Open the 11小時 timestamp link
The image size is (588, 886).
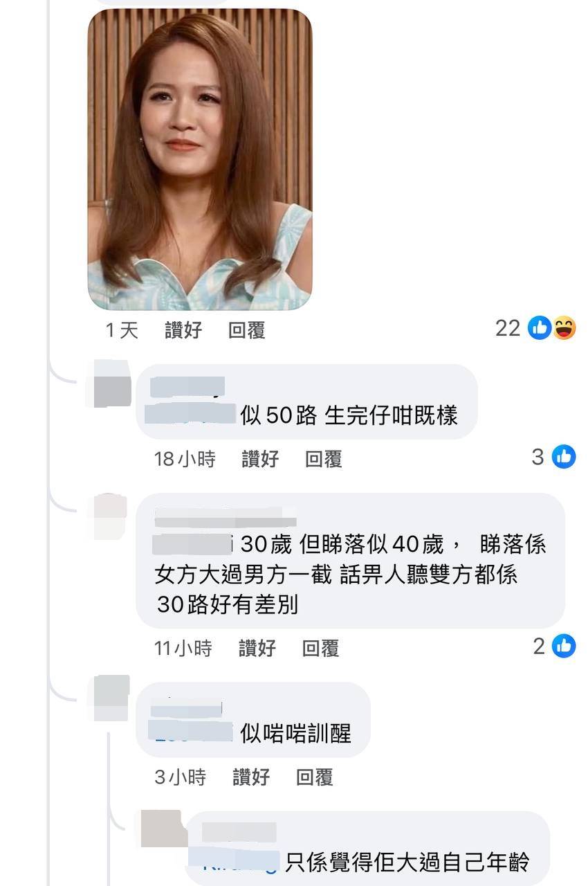coord(183,649)
